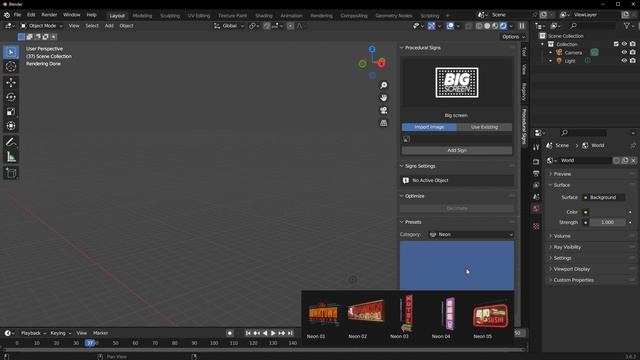The width and height of the screenshot is (640, 360).
Task: Play the animation forward
Action: tap(273, 333)
